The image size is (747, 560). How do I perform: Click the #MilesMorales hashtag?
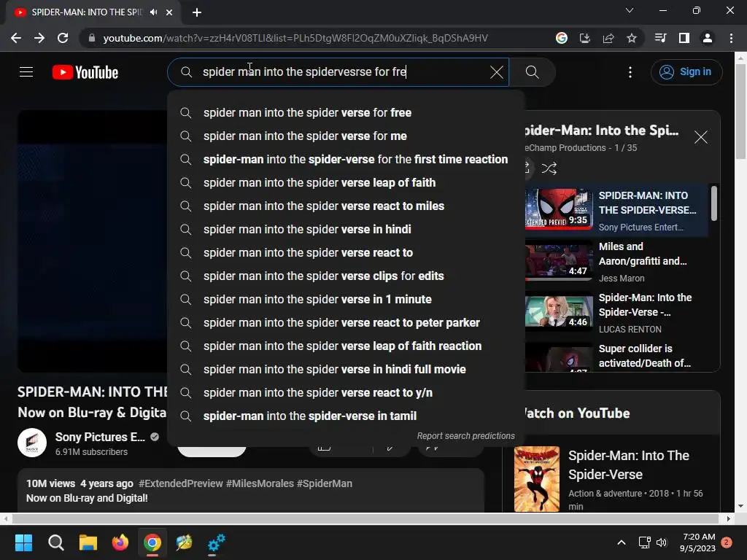(260, 483)
